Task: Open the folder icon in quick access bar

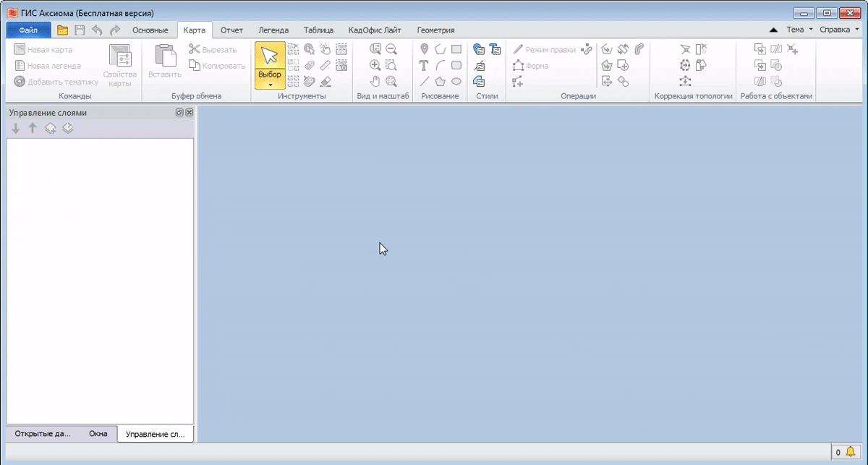Action: tap(62, 30)
